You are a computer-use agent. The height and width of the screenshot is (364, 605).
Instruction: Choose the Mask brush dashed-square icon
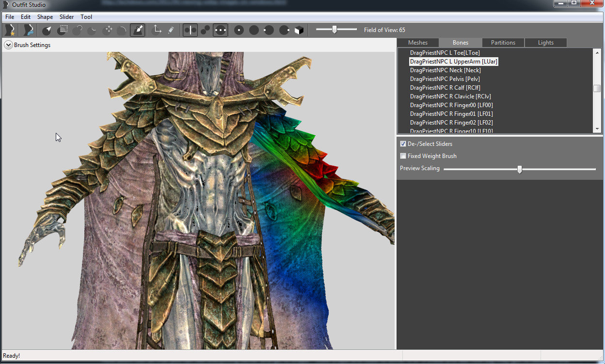[x=62, y=30]
